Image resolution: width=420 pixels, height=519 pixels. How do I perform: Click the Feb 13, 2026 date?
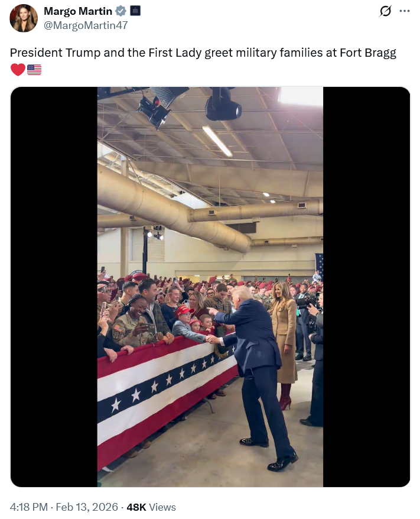tap(87, 507)
